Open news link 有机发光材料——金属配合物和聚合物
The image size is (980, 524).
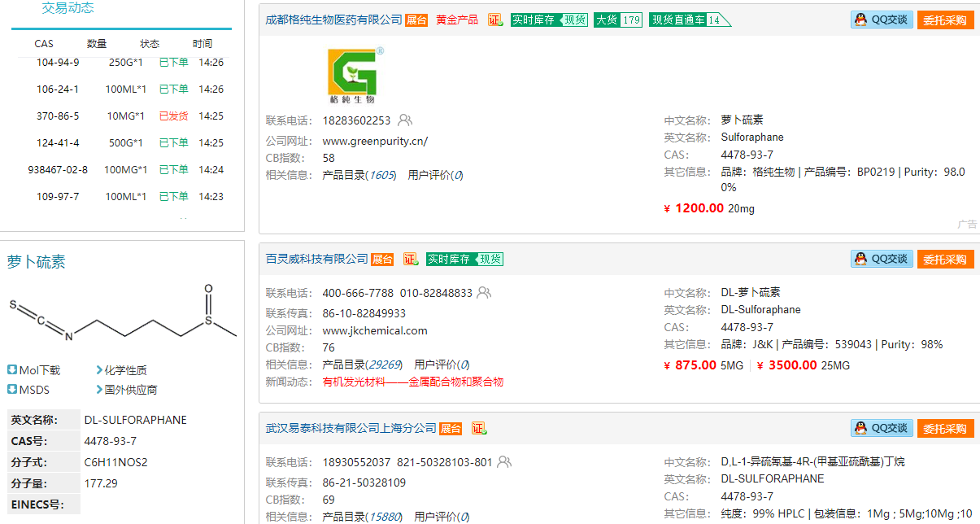(412, 382)
